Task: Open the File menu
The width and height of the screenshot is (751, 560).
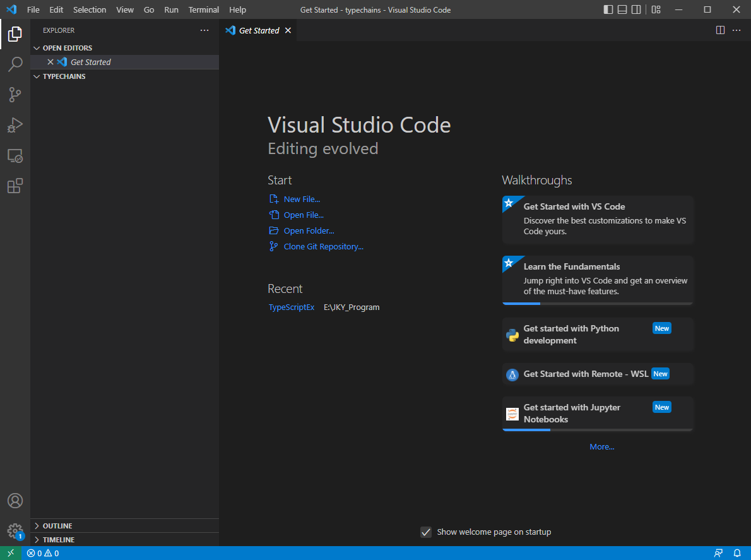Action: tap(33, 9)
